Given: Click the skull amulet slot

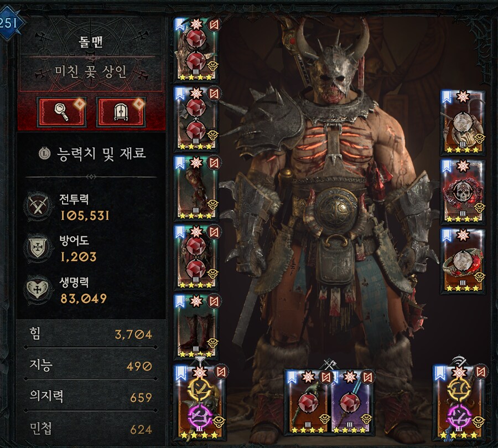Looking at the screenshot, I should [x=463, y=192].
